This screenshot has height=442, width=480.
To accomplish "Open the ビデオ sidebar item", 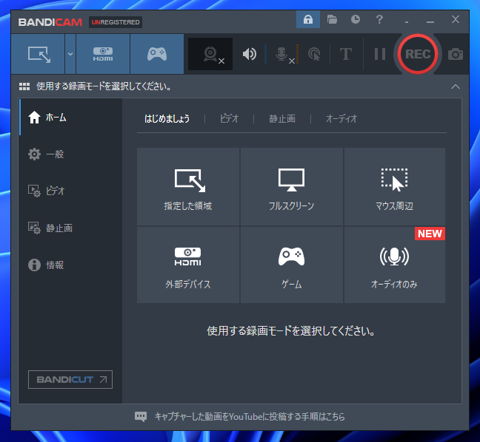I will (70, 191).
